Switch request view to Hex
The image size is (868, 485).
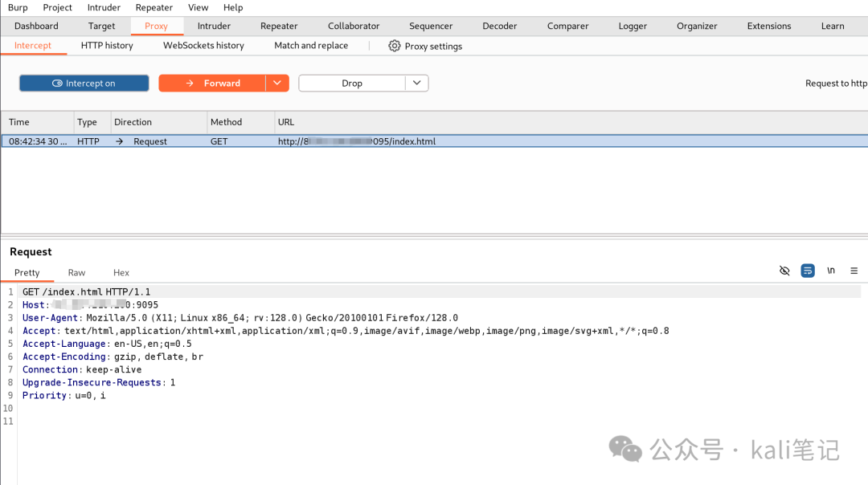pyautogui.click(x=121, y=273)
